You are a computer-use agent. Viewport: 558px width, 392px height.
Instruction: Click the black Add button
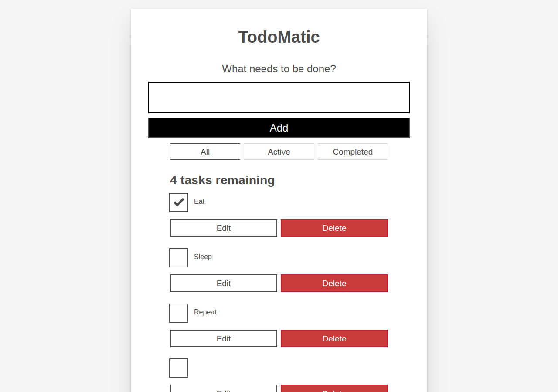coord(279,128)
